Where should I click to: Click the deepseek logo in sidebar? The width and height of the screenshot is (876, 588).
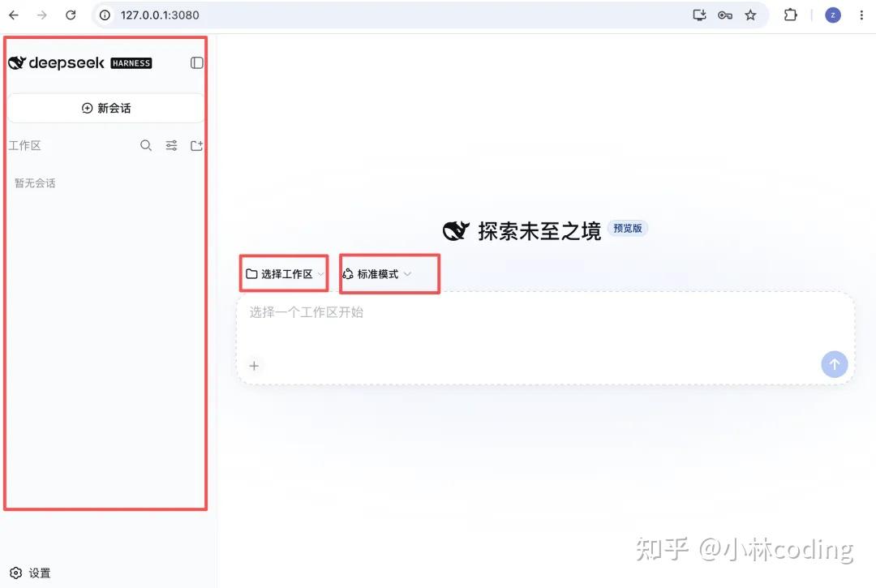click(56, 63)
